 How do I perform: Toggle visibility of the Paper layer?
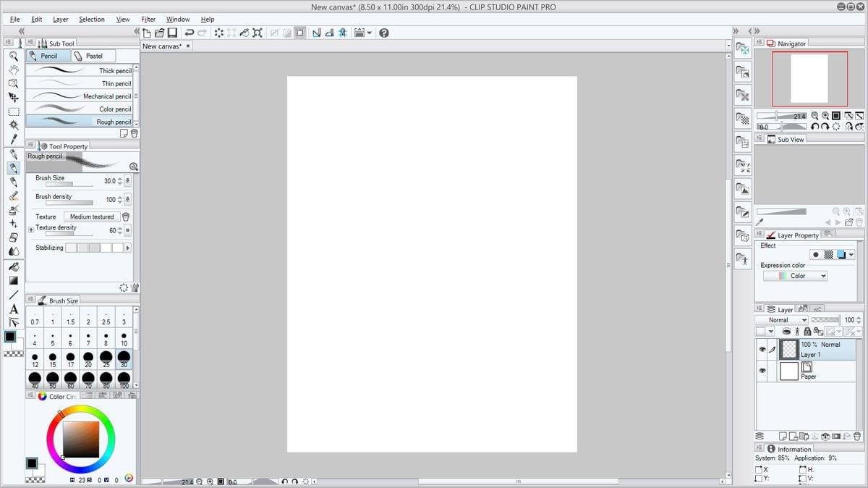pos(762,371)
